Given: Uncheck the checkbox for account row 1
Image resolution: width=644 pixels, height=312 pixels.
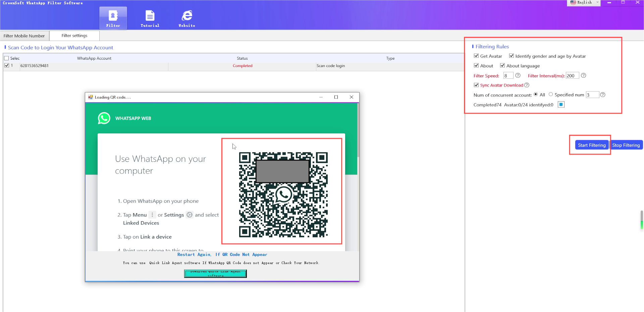Looking at the screenshot, I should click(x=7, y=66).
